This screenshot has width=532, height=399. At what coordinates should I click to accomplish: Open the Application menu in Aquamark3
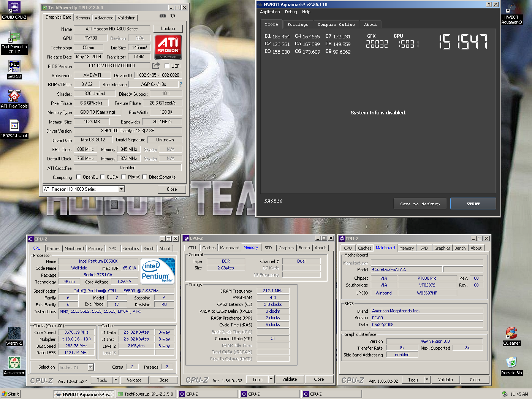pyautogui.click(x=270, y=12)
